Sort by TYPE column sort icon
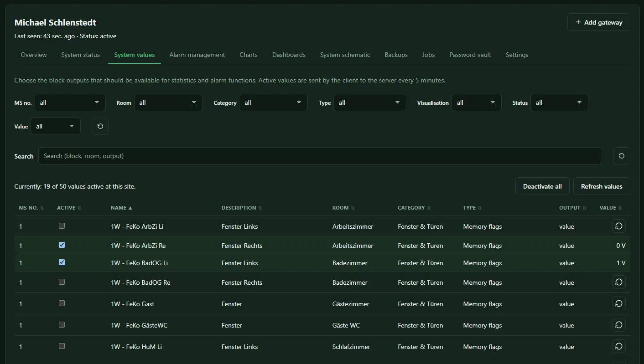Screen dimensions: 644x364 pos(480,208)
